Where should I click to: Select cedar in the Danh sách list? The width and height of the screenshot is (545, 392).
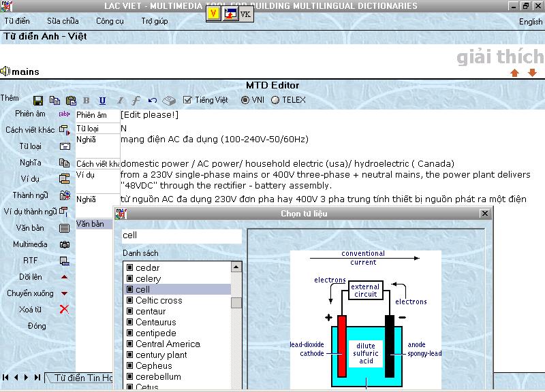click(148, 267)
